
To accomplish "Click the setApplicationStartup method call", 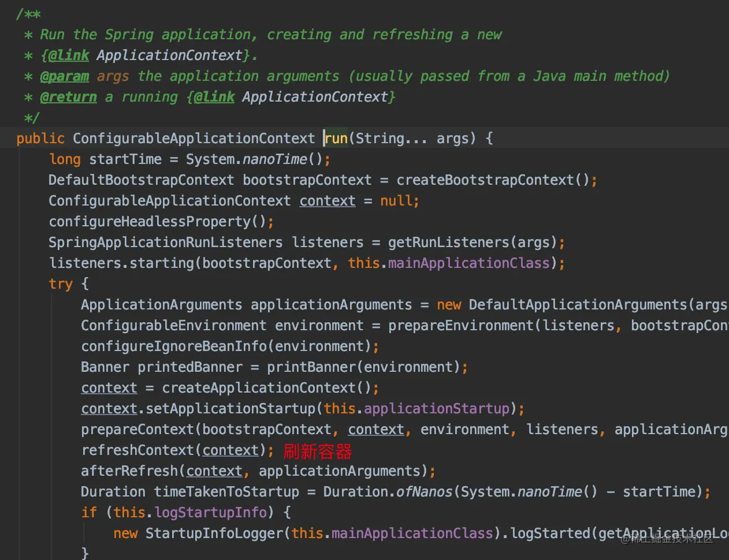I will coord(230,409).
